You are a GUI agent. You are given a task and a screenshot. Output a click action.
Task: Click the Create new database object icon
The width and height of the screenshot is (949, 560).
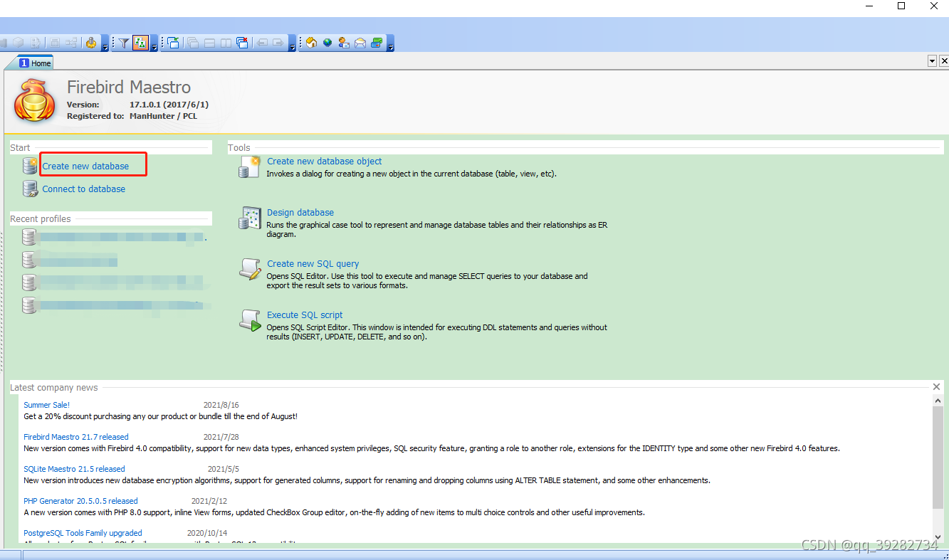[250, 167]
